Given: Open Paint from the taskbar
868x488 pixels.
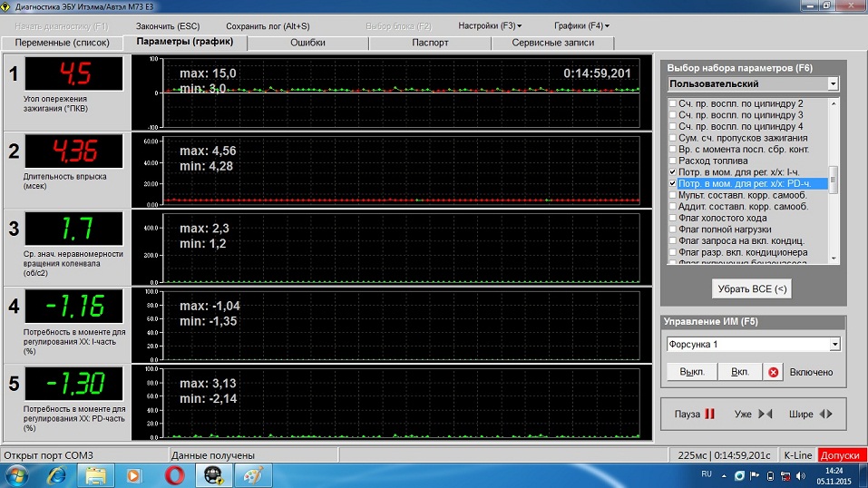Looking at the screenshot, I should pos(254,474).
